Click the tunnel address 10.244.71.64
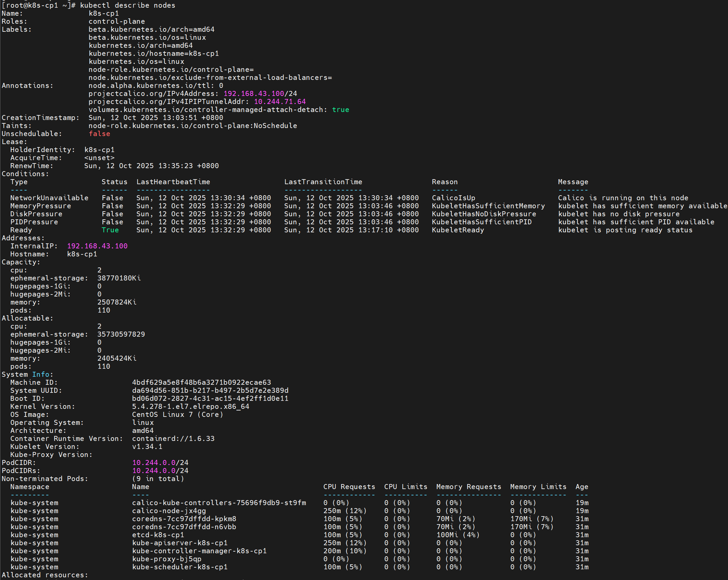The height and width of the screenshot is (580, 728). pyautogui.click(x=280, y=102)
